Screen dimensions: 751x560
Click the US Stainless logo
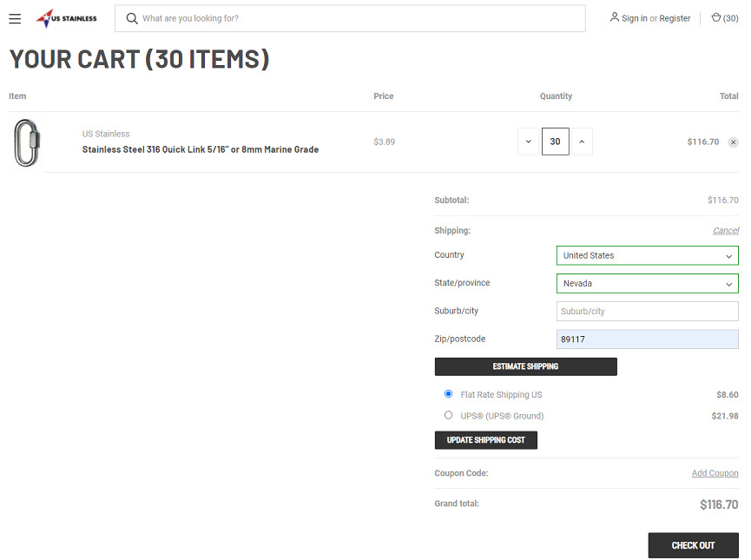(67, 18)
